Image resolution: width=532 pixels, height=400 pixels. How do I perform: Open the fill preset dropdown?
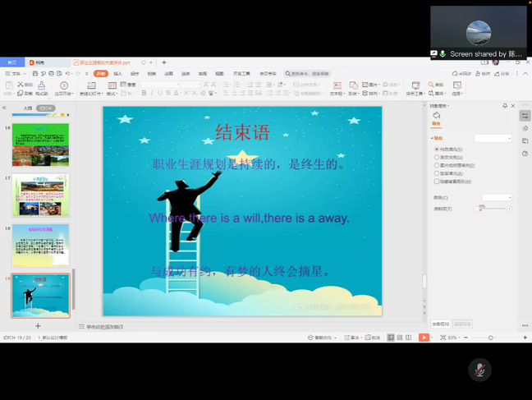click(493, 138)
